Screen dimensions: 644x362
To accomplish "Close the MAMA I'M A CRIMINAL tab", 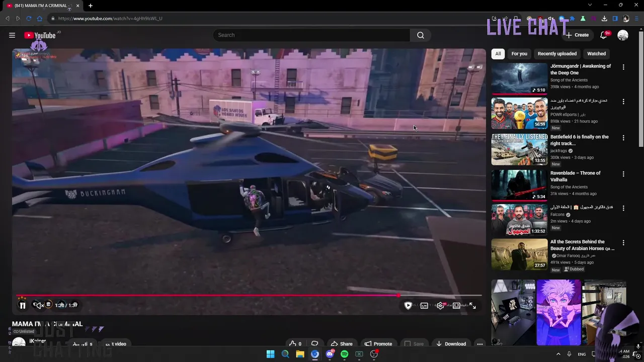I will coord(78,6).
